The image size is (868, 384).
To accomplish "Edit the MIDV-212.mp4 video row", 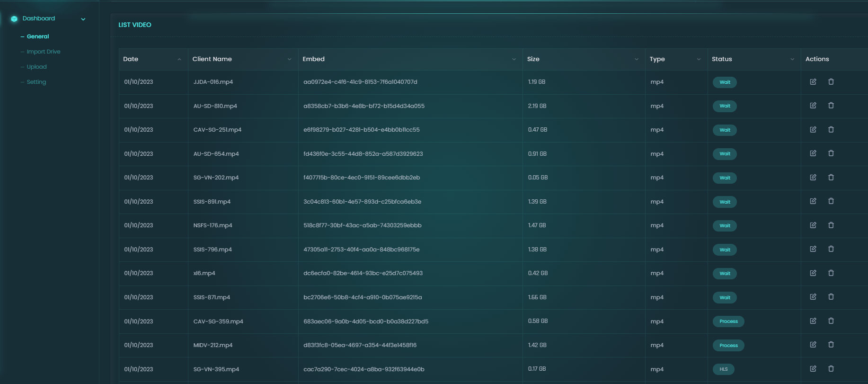I will 813,345.
